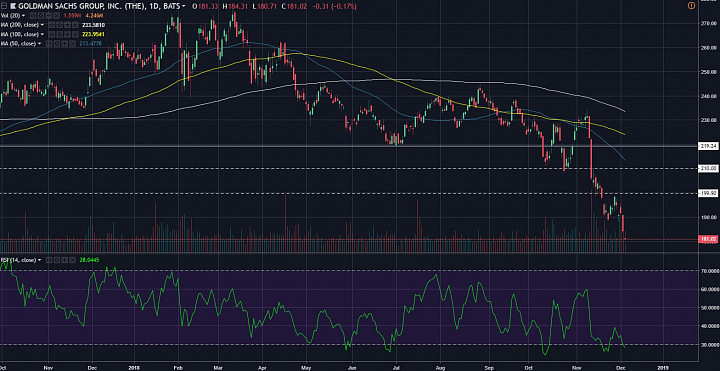Hide the MA (100, close) line via eye icon
Viewport: 720px width, 371px height.
click(51, 34)
